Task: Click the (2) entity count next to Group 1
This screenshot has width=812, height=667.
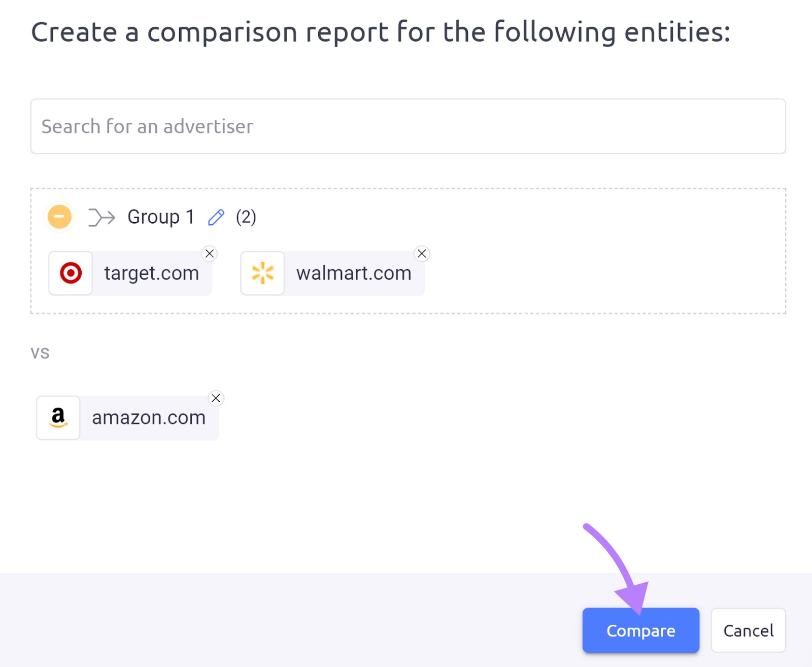Action: pyautogui.click(x=245, y=217)
